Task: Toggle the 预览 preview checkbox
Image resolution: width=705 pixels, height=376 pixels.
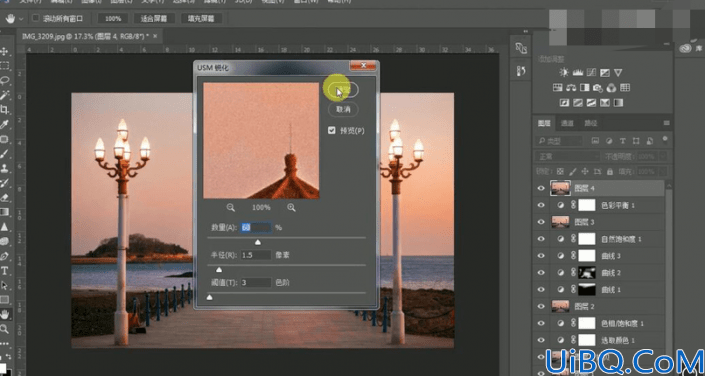Action: pos(332,130)
